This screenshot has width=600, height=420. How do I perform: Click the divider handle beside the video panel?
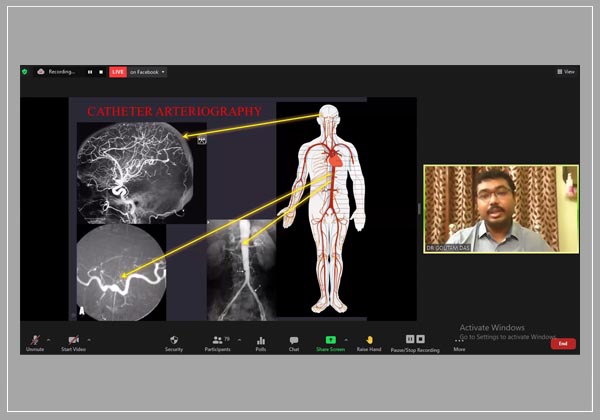(x=419, y=209)
